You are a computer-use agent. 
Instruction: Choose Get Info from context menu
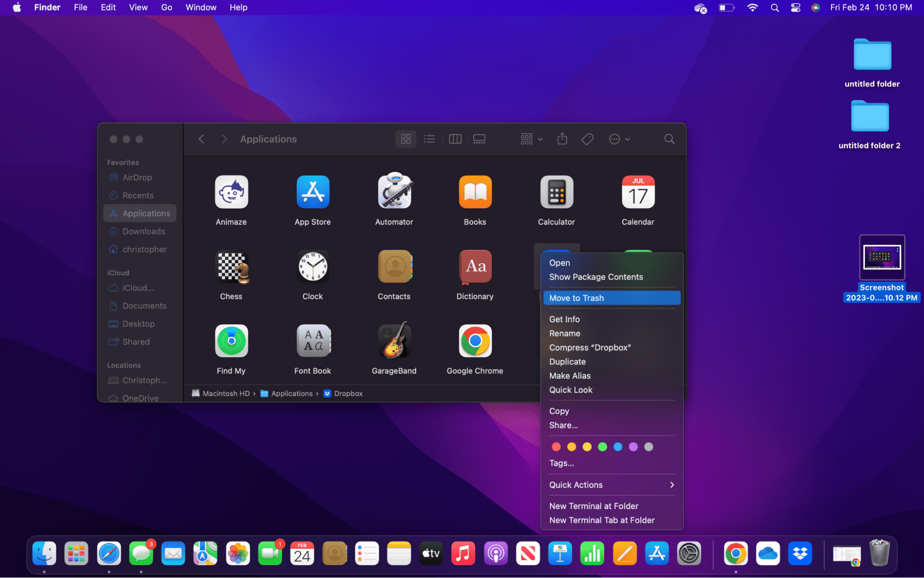pos(612,319)
